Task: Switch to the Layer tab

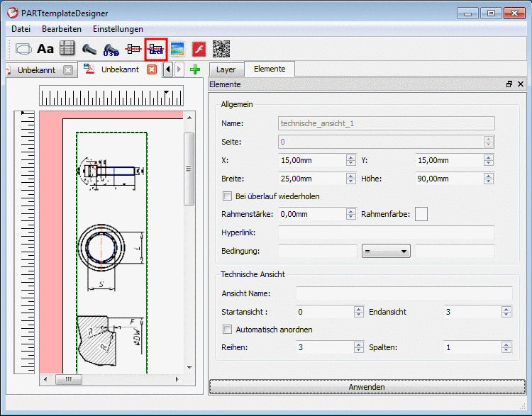Action: (226, 69)
